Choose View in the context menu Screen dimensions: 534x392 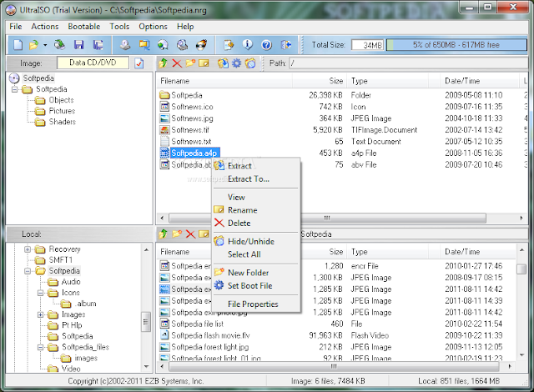pyautogui.click(x=256, y=197)
